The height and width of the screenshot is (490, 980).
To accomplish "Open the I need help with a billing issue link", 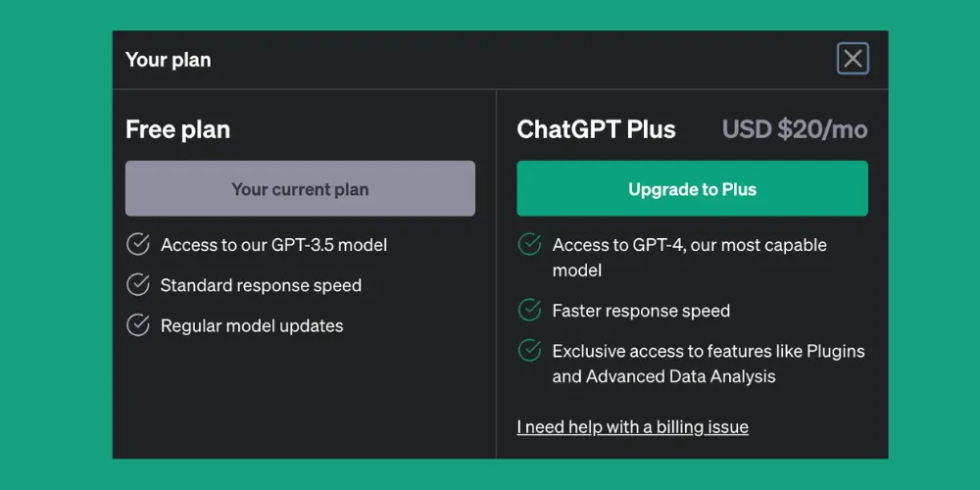I will tap(632, 427).
